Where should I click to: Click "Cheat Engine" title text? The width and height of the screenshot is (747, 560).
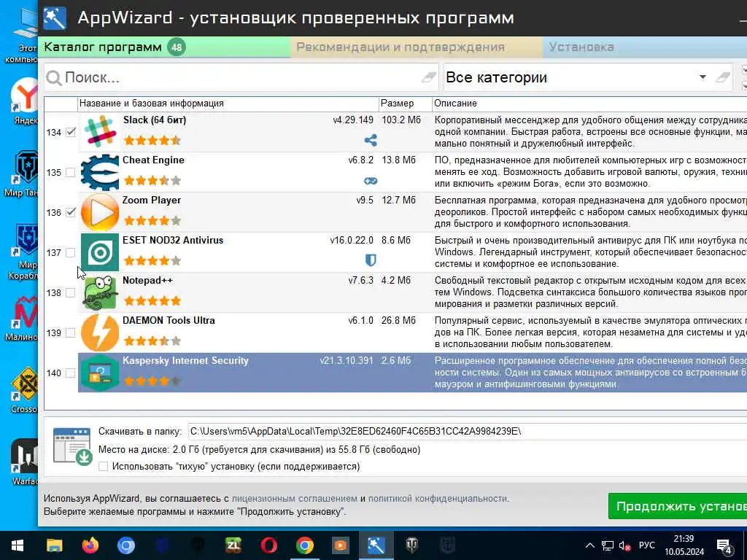(153, 160)
